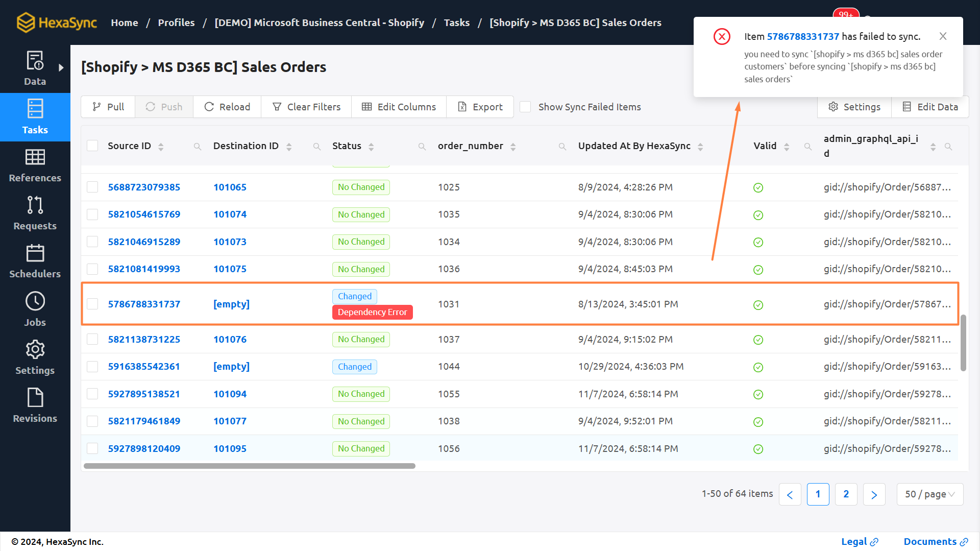The width and height of the screenshot is (980, 551).
Task: Click the Pull button
Action: [x=108, y=107]
